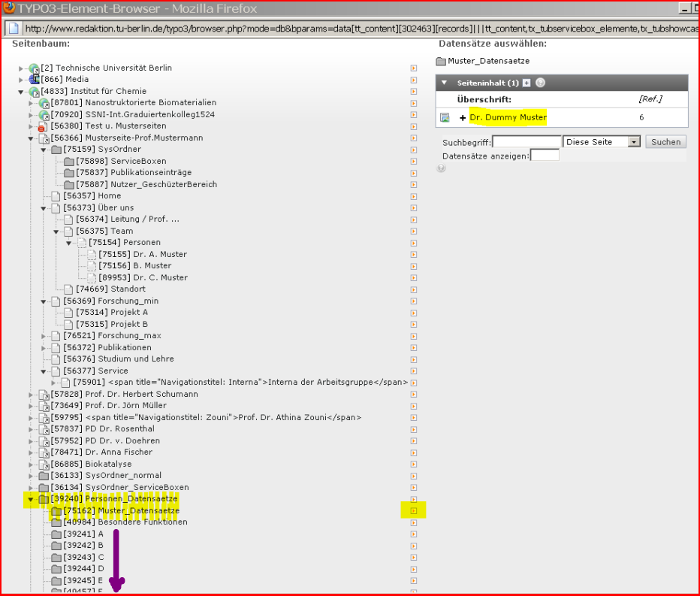700x596 pixels.
Task: Click the Media page icon
Action: (x=34, y=80)
